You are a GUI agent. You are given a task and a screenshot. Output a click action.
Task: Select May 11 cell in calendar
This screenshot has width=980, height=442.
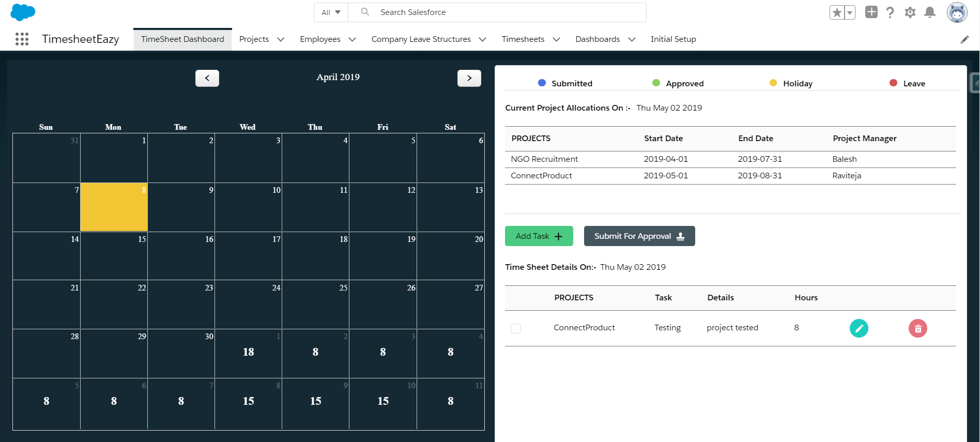click(x=450, y=403)
